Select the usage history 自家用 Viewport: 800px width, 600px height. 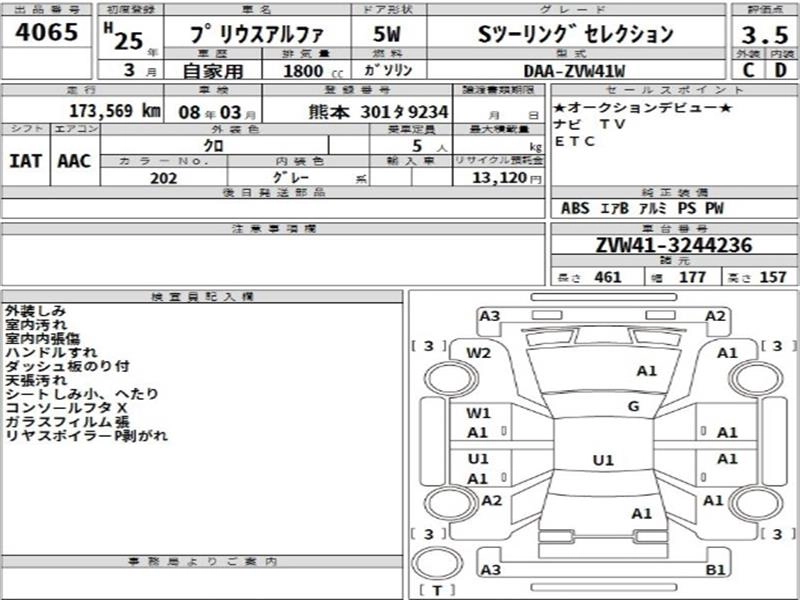213,71
